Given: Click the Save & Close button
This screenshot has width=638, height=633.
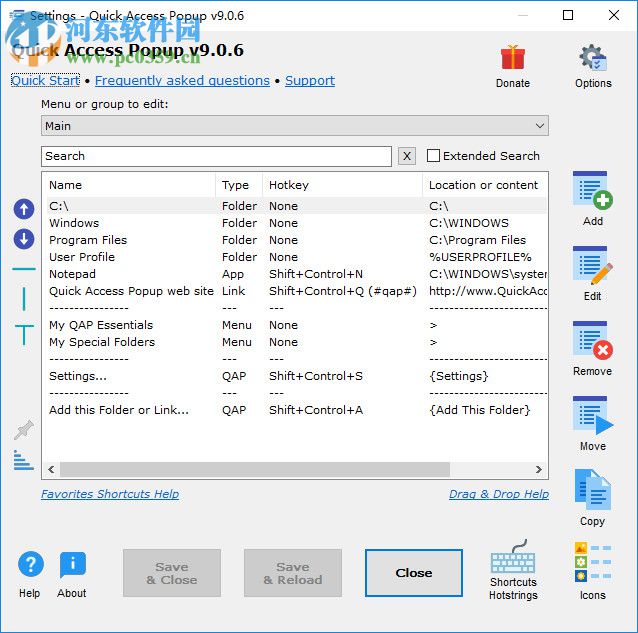Looking at the screenshot, I should pos(172,573).
